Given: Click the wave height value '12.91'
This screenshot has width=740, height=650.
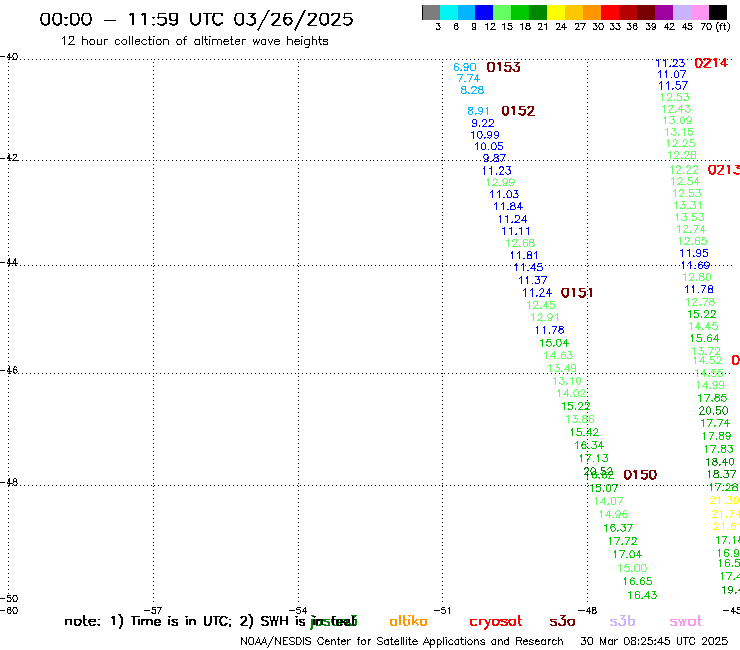Looking at the screenshot, I should tap(545, 318).
